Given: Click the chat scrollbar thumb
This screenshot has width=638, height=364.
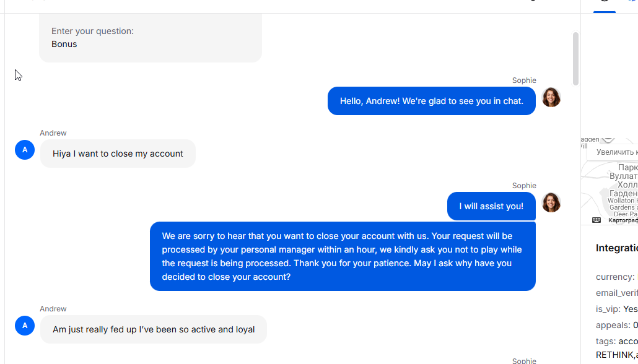Looking at the screenshot, I should pyautogui.click(x=575, y=59).
